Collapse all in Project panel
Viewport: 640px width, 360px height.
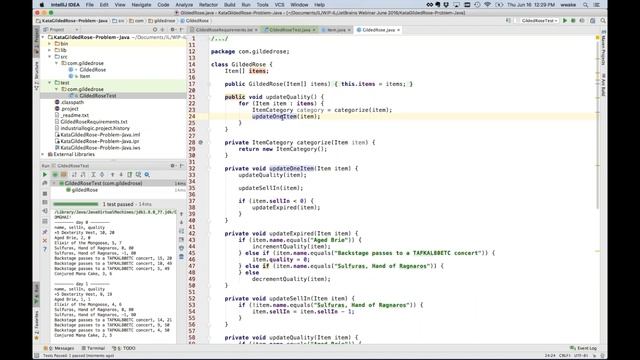tap(162, 30)
